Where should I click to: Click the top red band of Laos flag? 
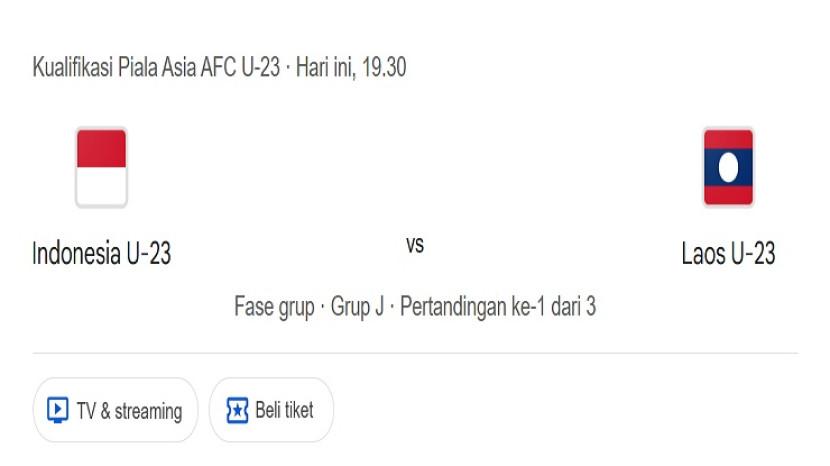click(728, 140)
